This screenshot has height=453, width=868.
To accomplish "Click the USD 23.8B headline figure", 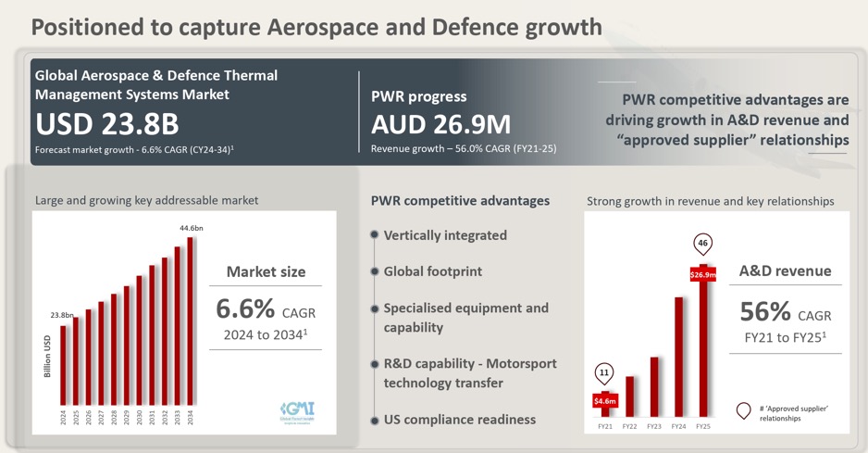I will [106, 123].
